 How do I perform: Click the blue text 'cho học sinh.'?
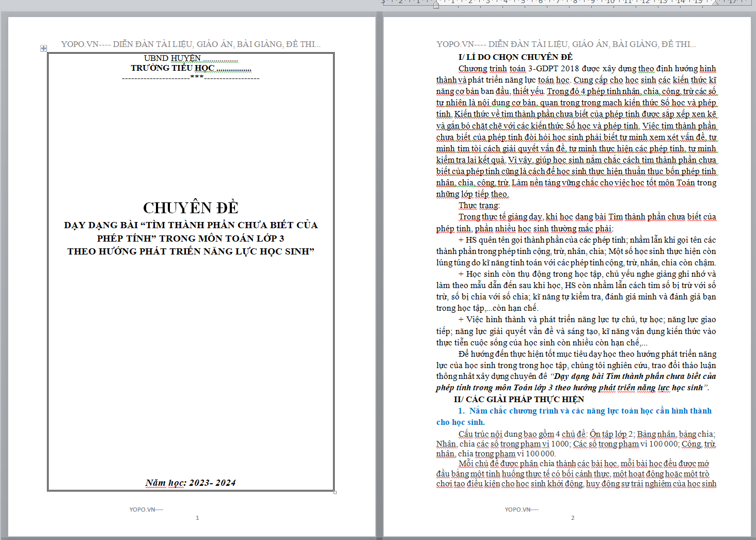461,422
